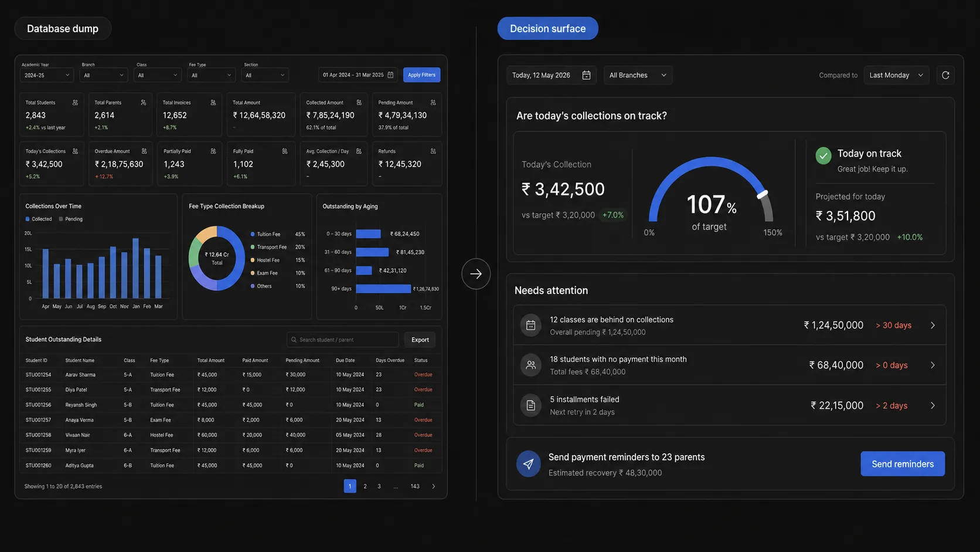Click the Send reminders button
This screenshot has width=980, height=552.
(903, 464)
